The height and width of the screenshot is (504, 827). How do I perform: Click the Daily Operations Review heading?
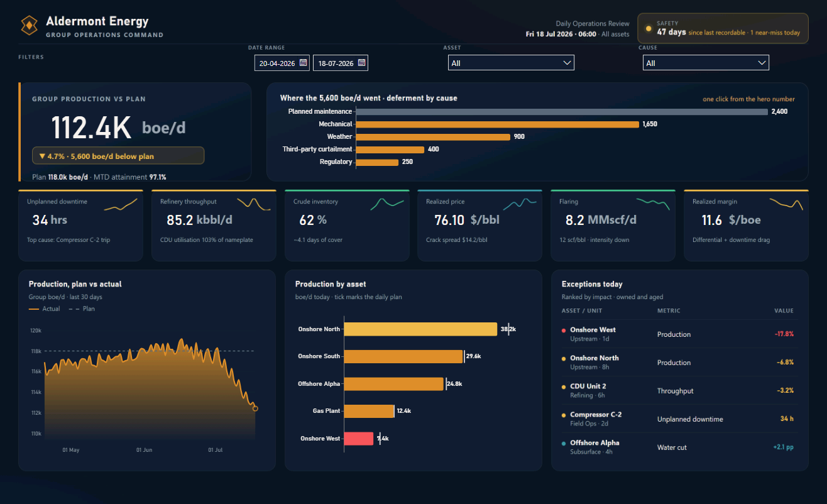[593, 24]
